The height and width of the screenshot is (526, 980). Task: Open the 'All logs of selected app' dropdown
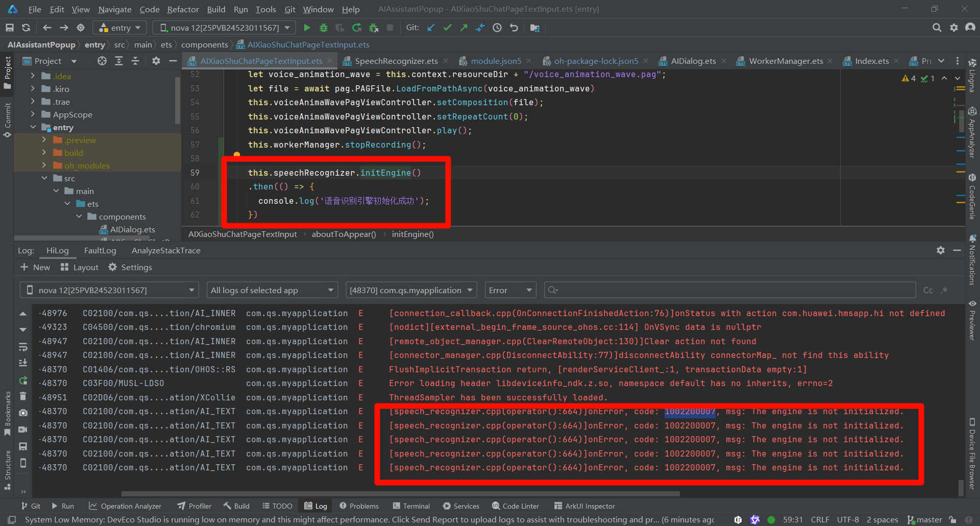(272, 290)
